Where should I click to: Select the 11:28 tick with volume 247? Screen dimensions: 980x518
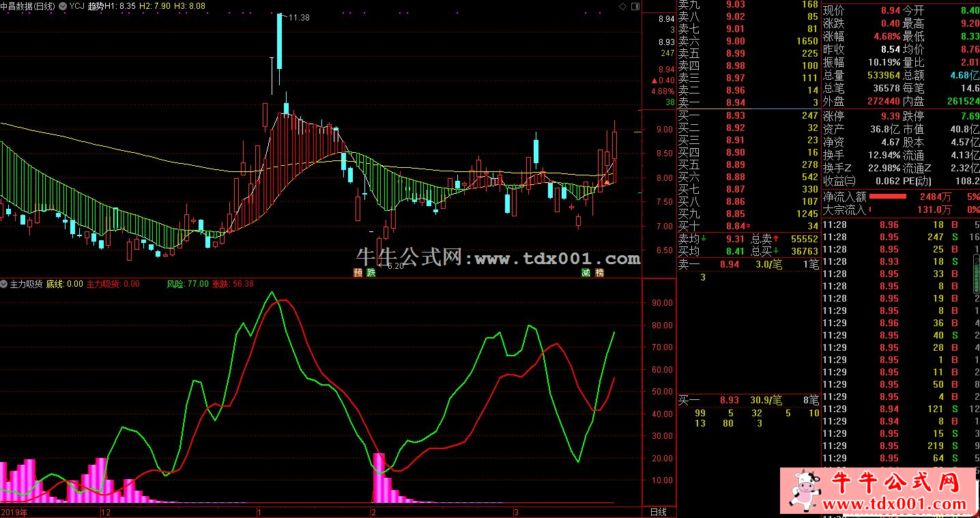click(901, 237)
